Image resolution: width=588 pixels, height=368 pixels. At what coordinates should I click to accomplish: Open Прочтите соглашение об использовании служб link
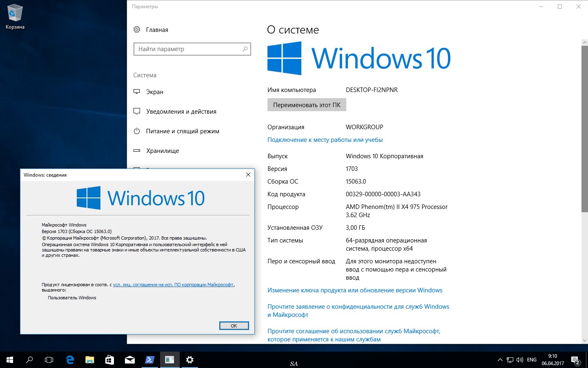coord(354,335)
